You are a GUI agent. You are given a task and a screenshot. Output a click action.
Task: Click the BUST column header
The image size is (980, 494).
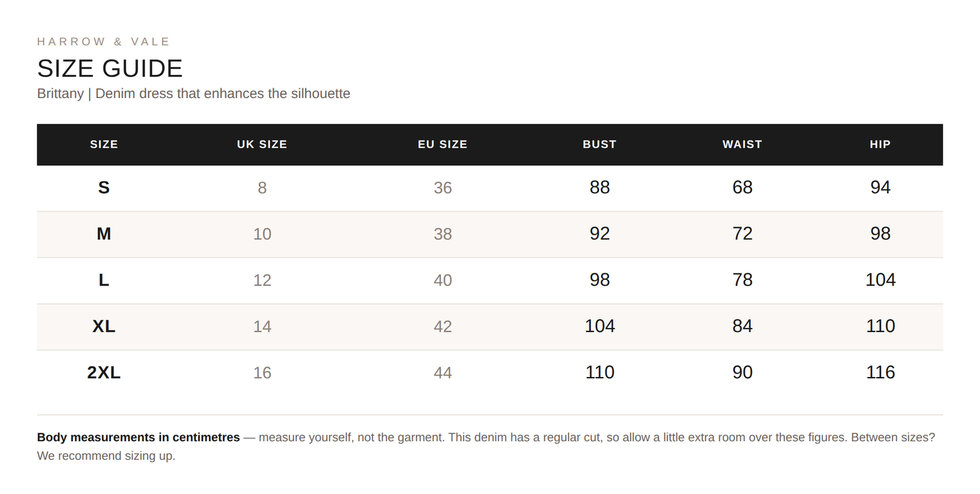click(600, 144)
